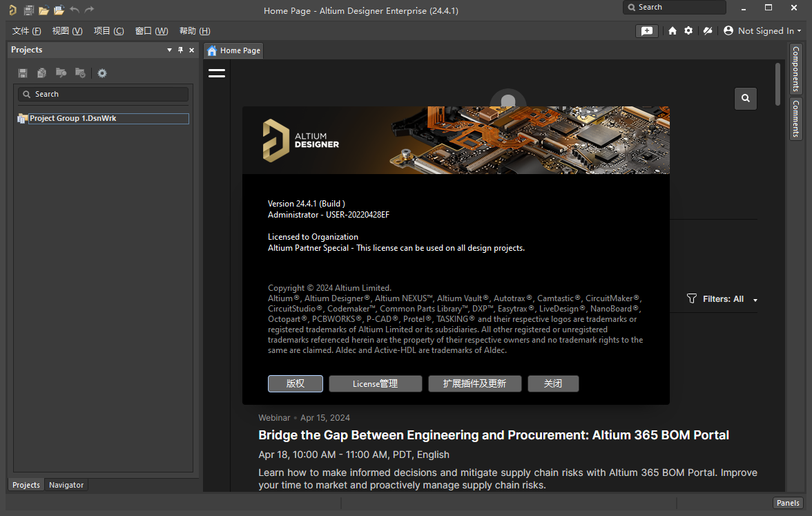Click the Project Group workspace icon
This screenshot has width=812, height=516.
22,119
